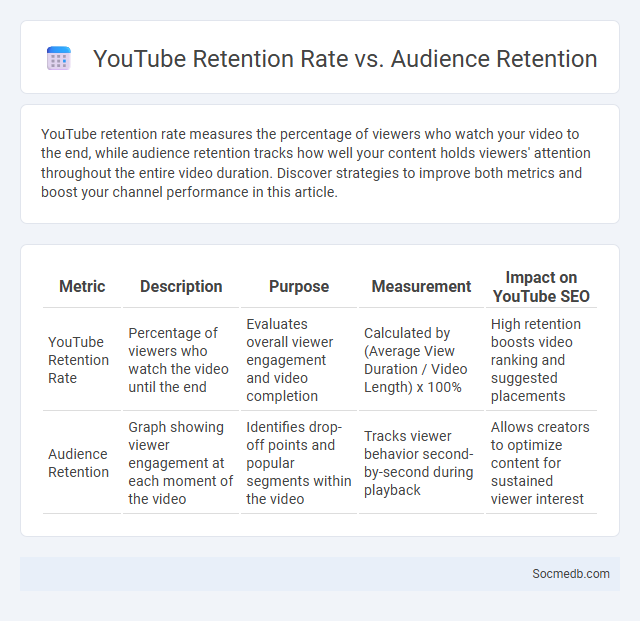Screen dimensions: 640x621
Task: Click 'Percentage of viewers who watch the video until the end'
Action: coord(181,360)
